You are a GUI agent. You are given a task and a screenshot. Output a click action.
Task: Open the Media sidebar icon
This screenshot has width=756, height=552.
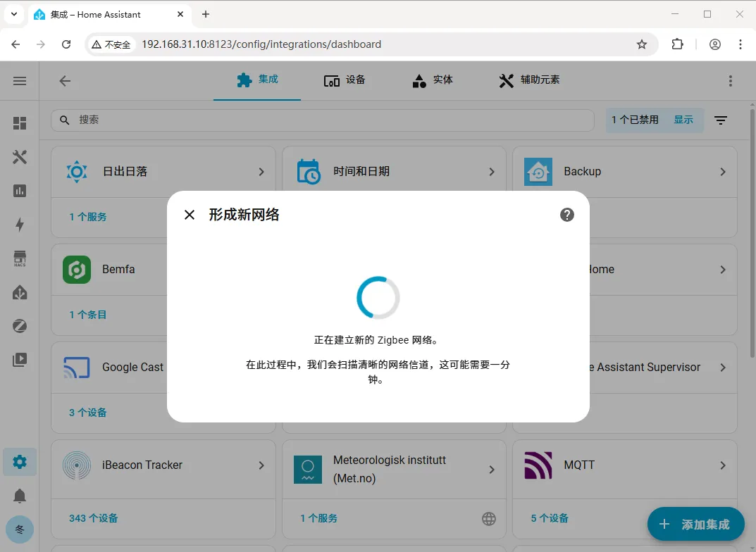coord(20,360)
